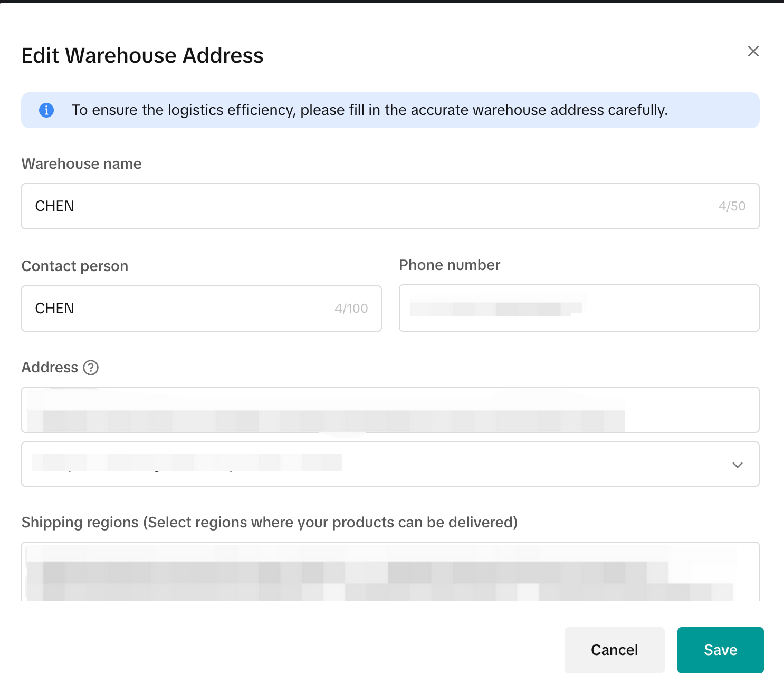This screenshot has height=694, width=784.
Task: Click the 4/100 character counter
Action: (351, 309)
